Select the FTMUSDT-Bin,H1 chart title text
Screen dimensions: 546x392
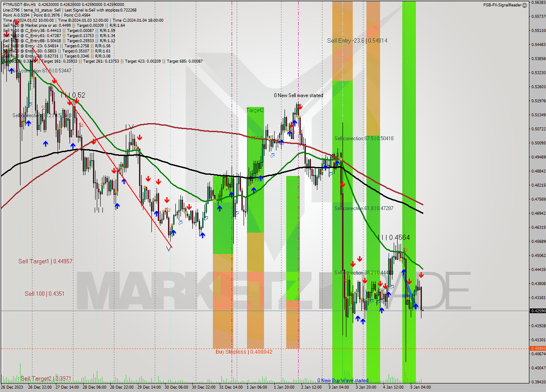(20, 5)
